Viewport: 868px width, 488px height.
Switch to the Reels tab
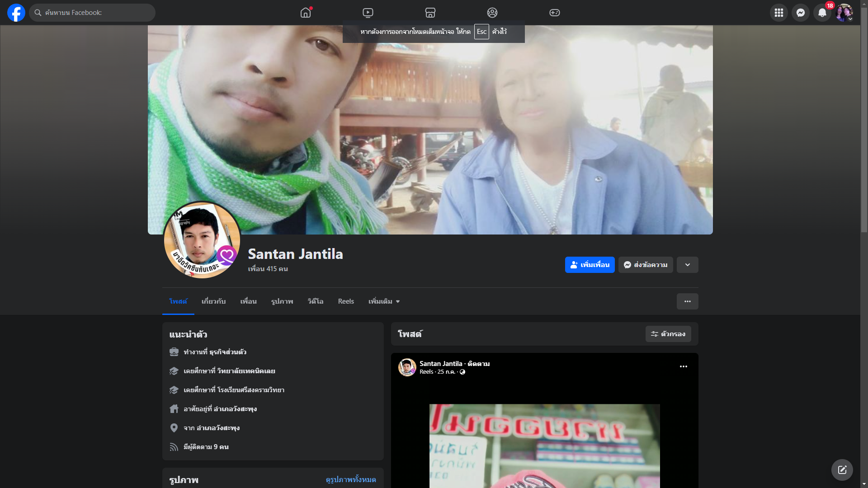(x=346, y=301)
